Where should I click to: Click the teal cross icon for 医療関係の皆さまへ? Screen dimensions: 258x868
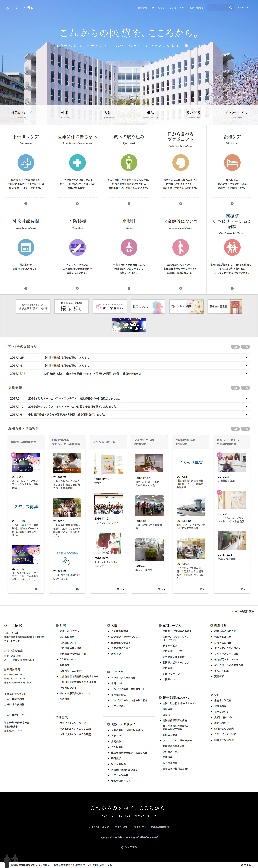77,163
